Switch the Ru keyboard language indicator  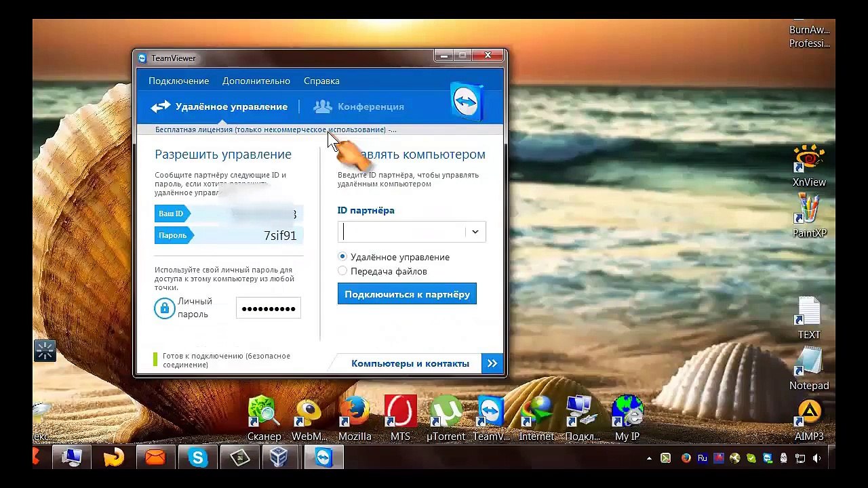(x=702, y=459)
